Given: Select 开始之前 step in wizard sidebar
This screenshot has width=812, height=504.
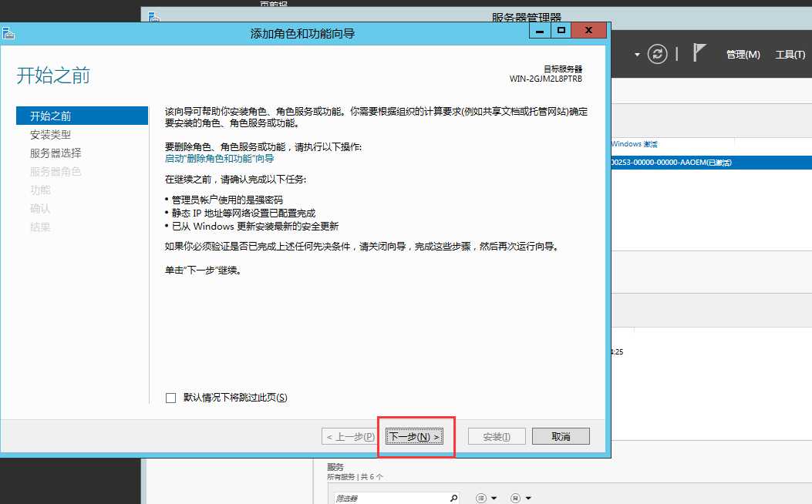Looking at the screenshot, I should click(82, 116).
